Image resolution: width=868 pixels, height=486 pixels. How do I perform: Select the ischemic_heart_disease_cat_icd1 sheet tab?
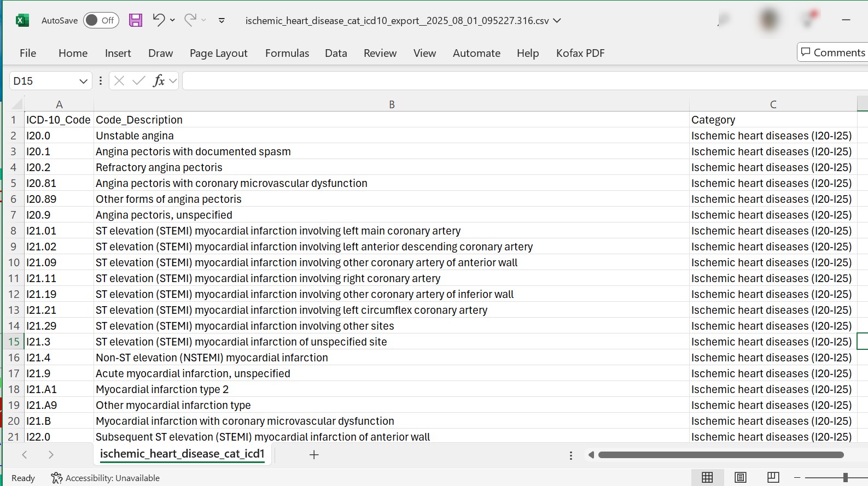[x=182, y=454]
